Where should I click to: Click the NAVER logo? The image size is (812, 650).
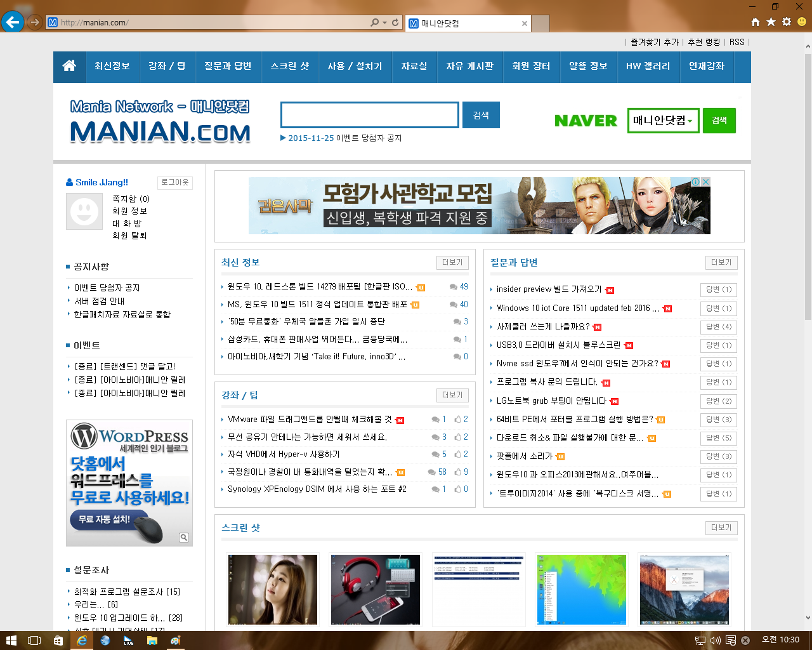click(x=586, y=121)
